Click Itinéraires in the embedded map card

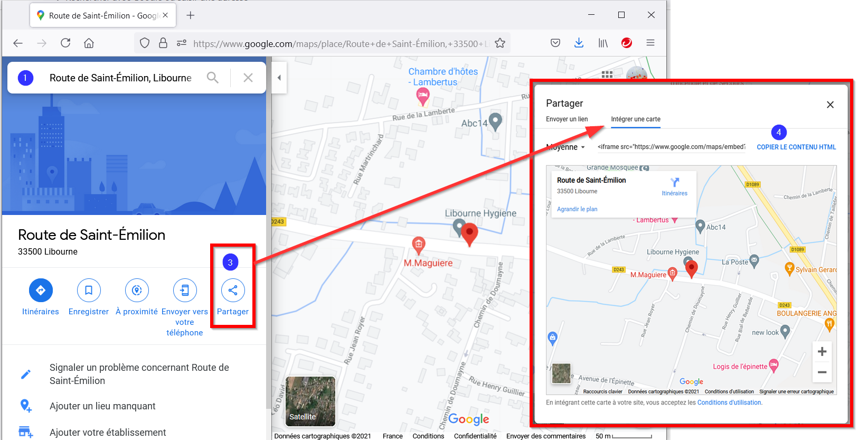pos(675,186)
